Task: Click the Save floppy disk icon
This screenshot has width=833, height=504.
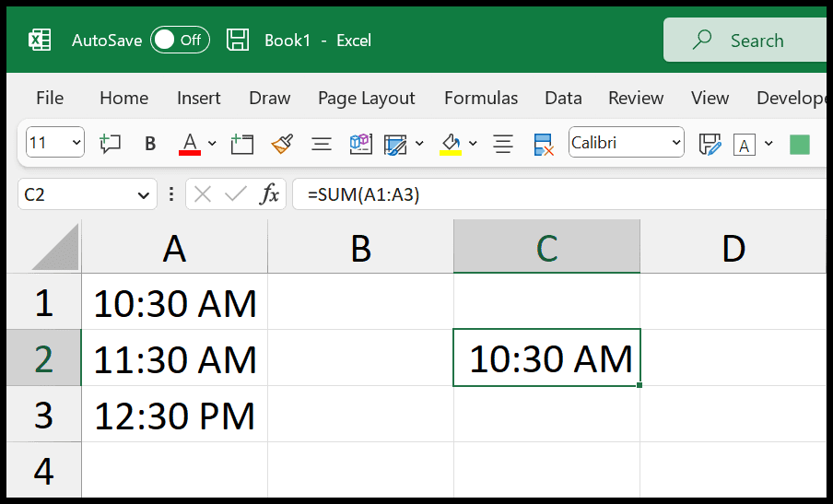Action: point(238,40)
